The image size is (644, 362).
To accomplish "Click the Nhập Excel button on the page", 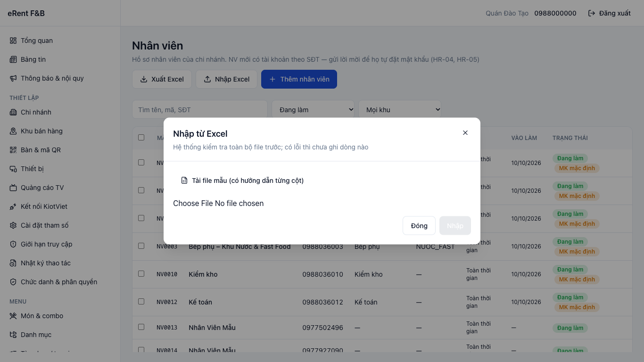I will click(226, 79).
